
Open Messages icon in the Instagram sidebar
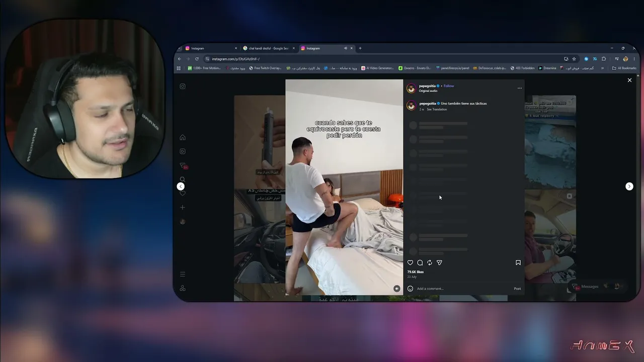tap(183, 165)
